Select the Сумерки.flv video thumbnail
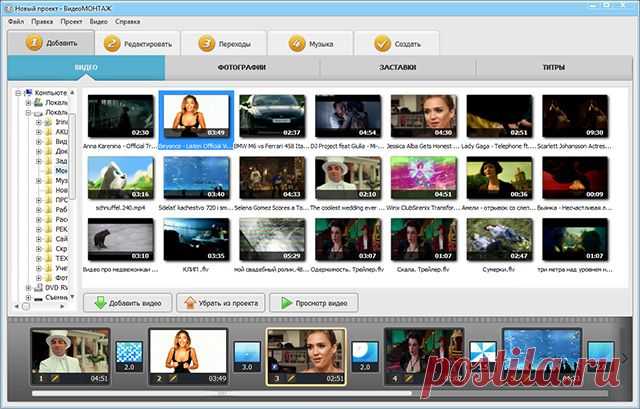 click(500, 240)
